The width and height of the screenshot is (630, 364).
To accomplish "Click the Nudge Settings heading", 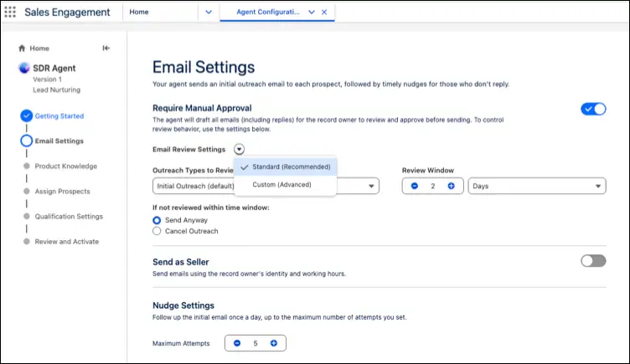I will coord(183,305).
